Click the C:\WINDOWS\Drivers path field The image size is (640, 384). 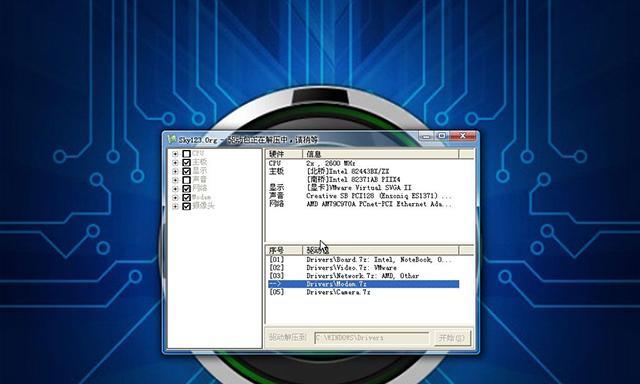(372, 338)
